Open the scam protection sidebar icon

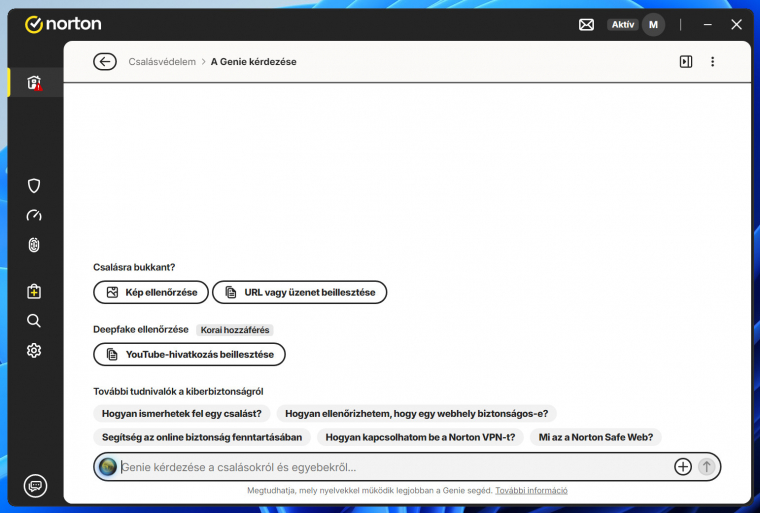[x=34, y=83]
